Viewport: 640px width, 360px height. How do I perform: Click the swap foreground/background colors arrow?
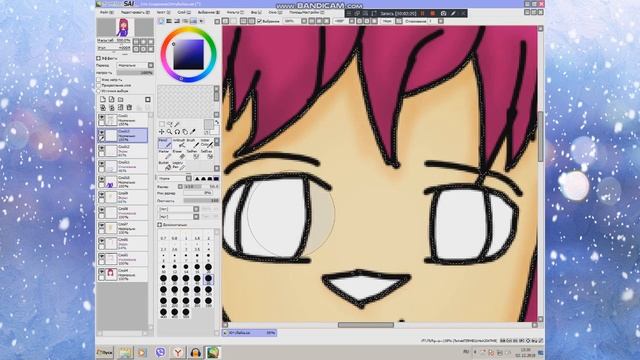pyautogui.click(x=217, y=122)
